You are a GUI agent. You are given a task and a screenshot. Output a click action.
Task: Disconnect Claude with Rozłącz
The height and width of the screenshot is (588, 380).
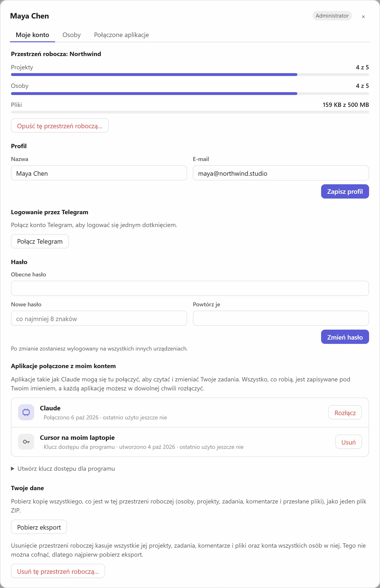345,413
